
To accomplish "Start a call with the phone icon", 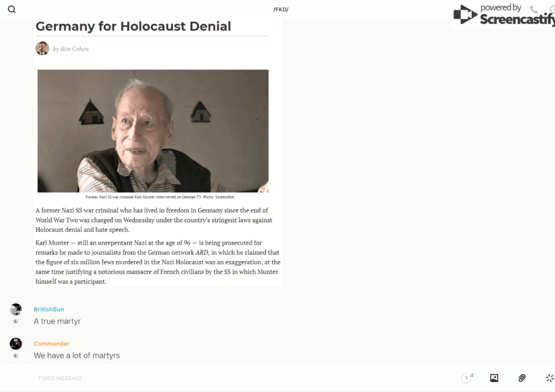I will 534,9.
